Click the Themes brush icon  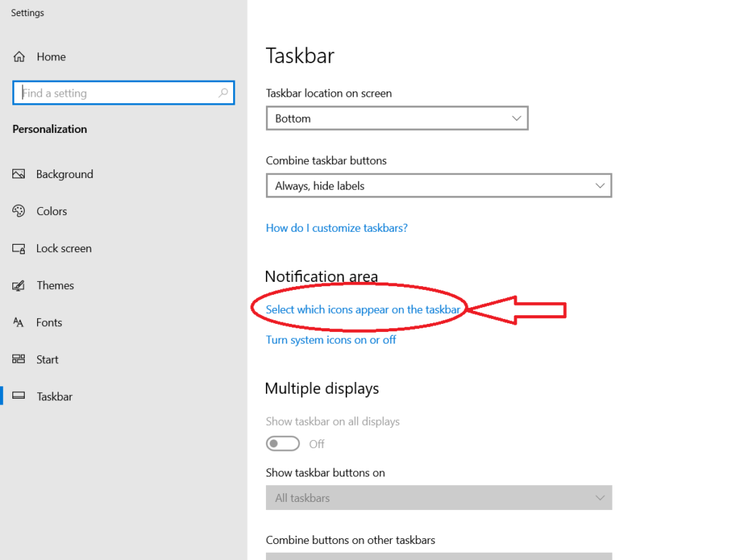point(20,285)
